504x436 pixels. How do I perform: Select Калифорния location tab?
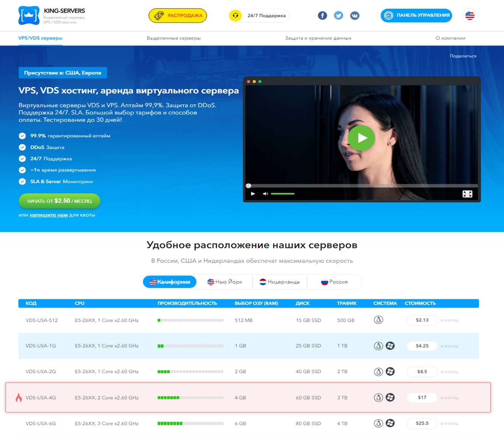(170, 282)
